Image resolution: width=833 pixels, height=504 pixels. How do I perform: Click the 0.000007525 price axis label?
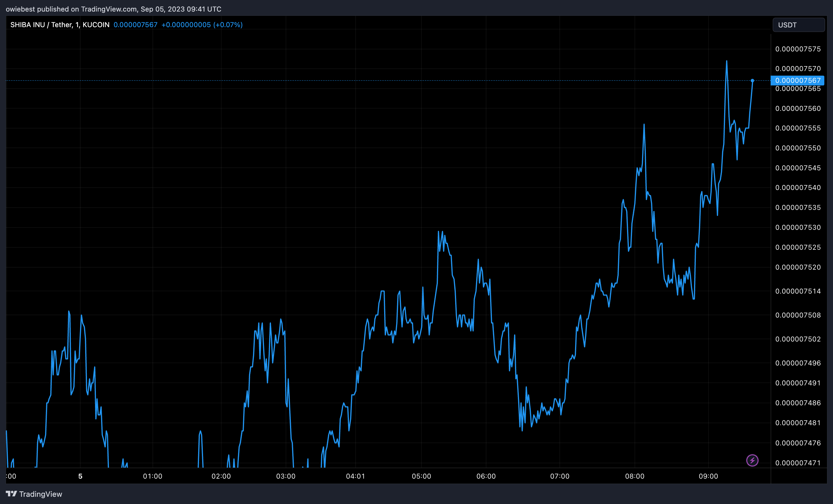pyautogui.click(x=798, y=247)
